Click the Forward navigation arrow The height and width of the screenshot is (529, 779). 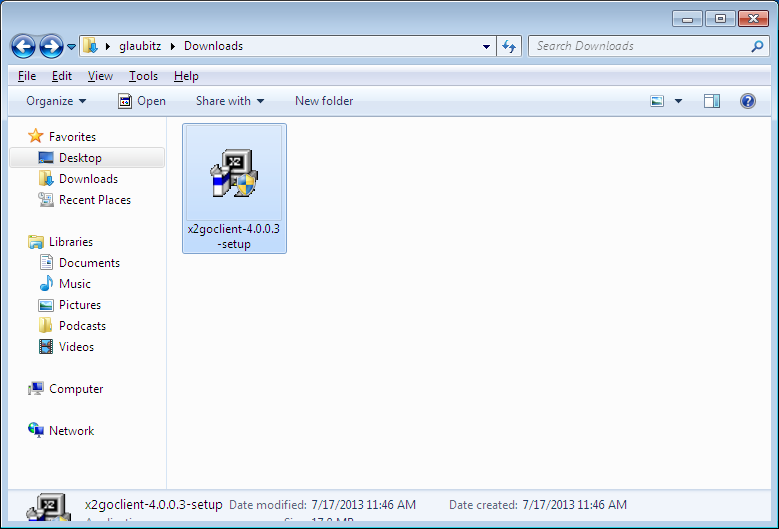point(51,46)
